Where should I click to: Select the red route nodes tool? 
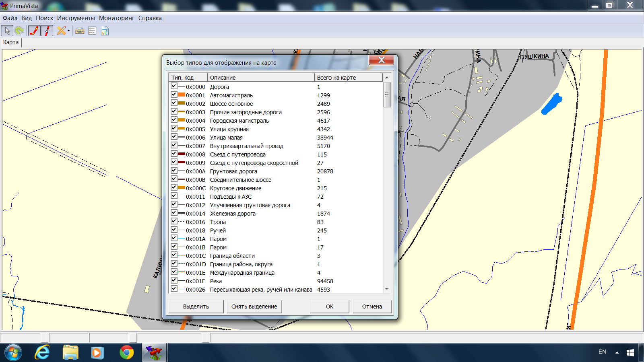(35, 31)
